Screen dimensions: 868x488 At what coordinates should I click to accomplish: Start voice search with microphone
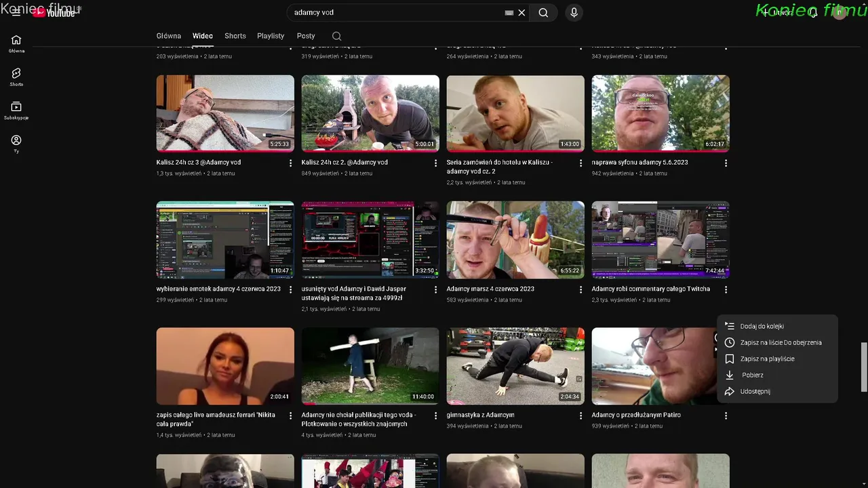(x=574, y=12)
